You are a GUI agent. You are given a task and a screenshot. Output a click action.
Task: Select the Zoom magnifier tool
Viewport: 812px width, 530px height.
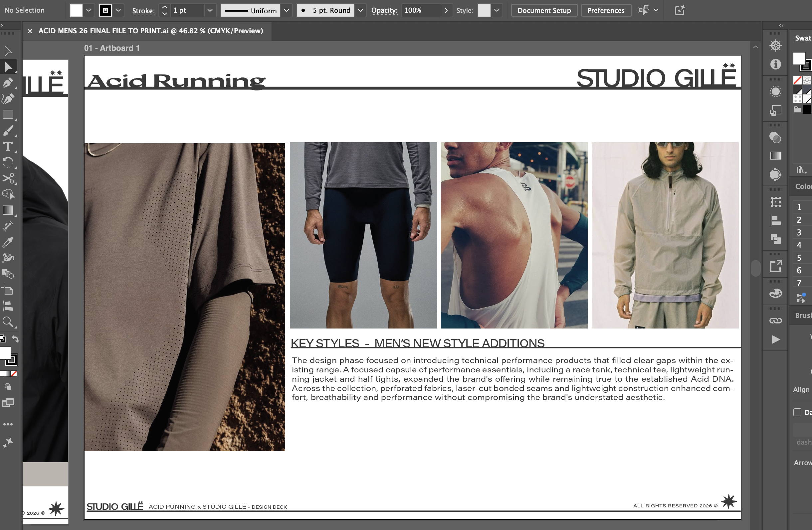[8, 322]
